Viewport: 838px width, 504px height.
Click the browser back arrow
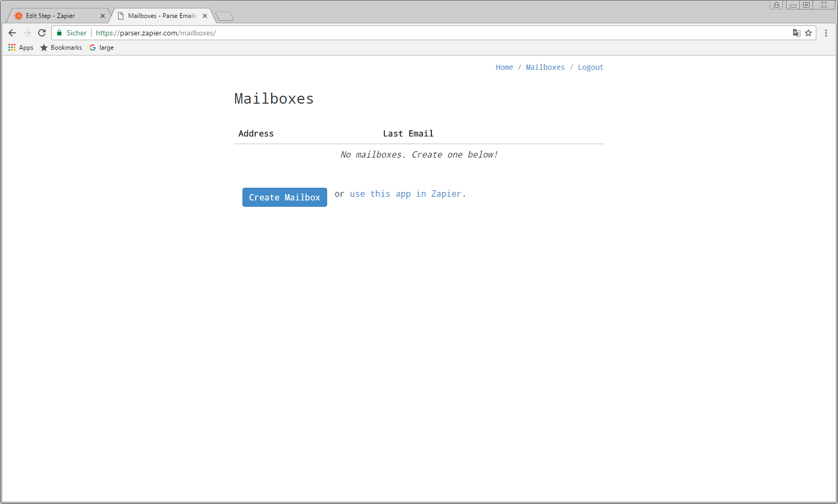[12, 33]
